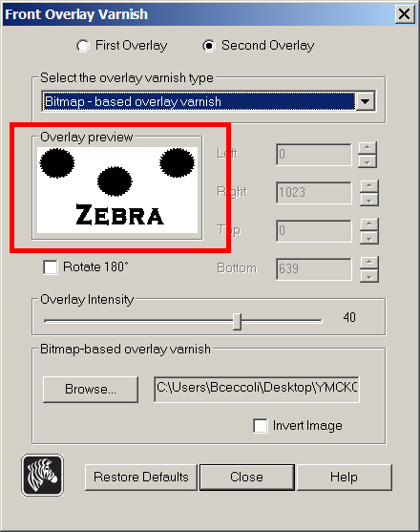The width and height of the screenshot is (420, 532).
Task: Click the Top value field
Action: click(314, 231)
